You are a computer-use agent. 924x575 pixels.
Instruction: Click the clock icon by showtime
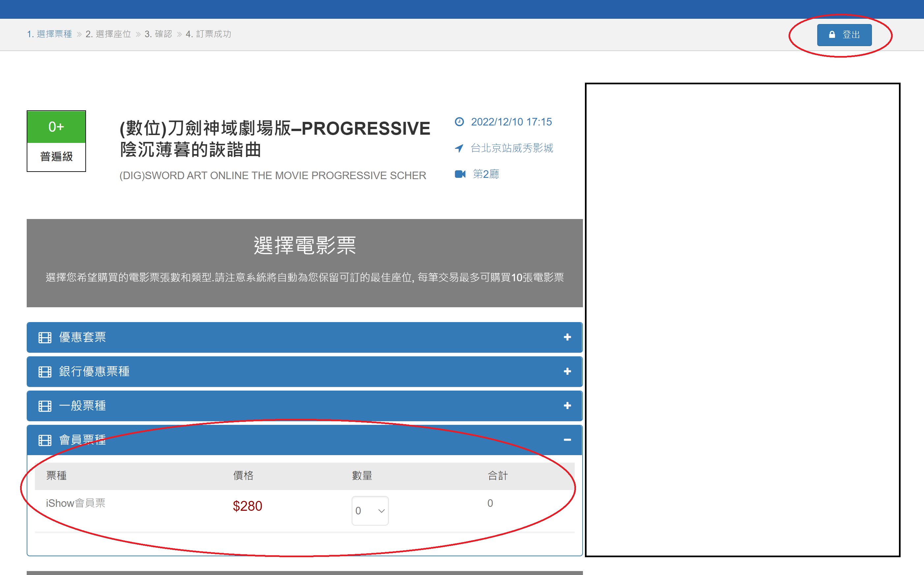pos(459,122)
